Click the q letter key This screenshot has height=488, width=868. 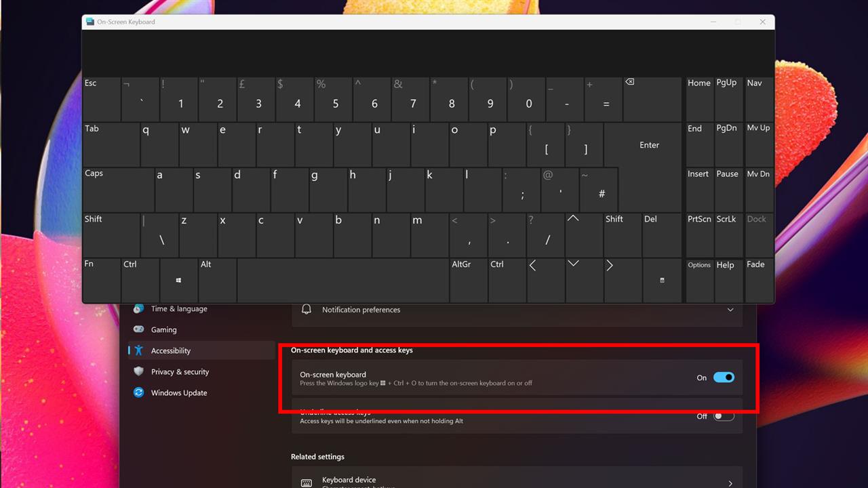coord(160,144)
